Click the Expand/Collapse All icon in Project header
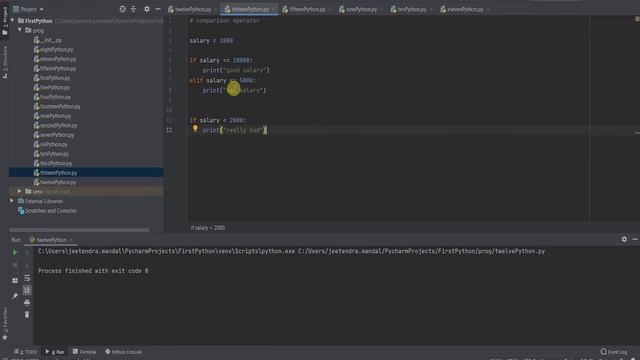The width and height of the screenshot is (640, 360). click(x=133, y=9)
